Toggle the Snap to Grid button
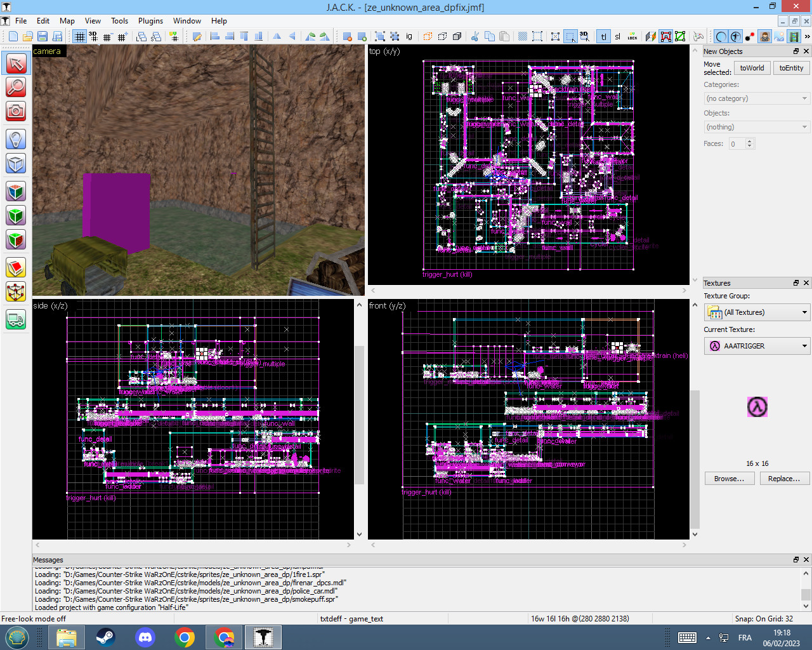812x650 pixels. [79, 36]
